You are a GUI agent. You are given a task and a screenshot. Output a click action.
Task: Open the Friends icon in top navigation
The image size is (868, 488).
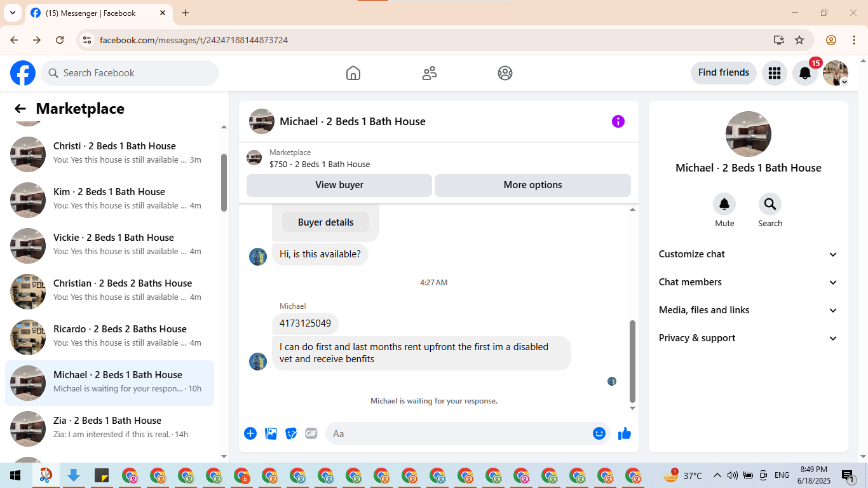pyautogui.click(x=430, y=73)
